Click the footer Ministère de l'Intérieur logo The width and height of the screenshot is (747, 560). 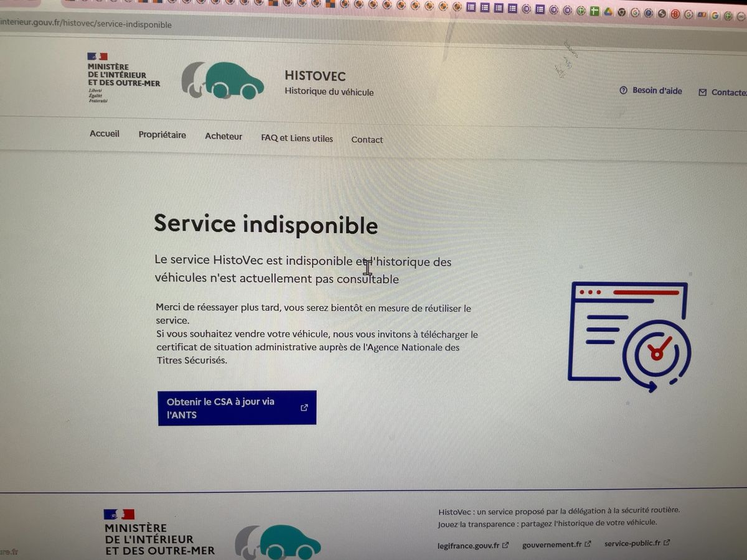(x=159, y=532)
